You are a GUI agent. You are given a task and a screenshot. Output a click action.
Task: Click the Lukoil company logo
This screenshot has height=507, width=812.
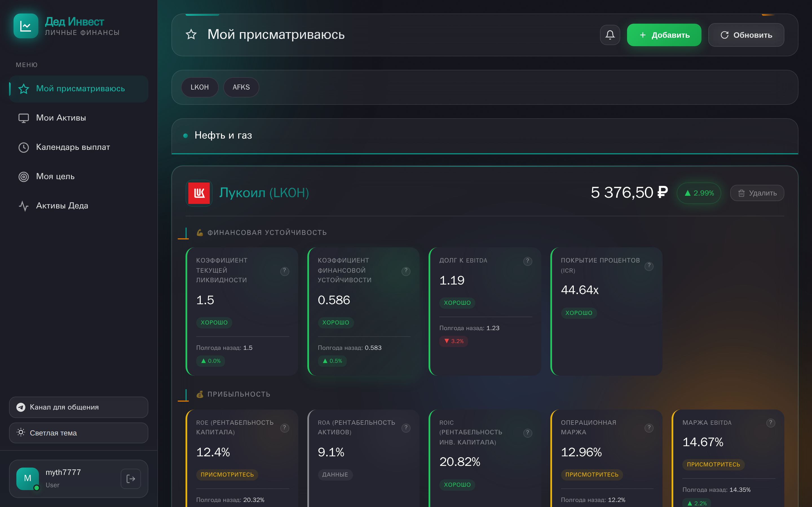pyautogui.click(x=199, y=193)
